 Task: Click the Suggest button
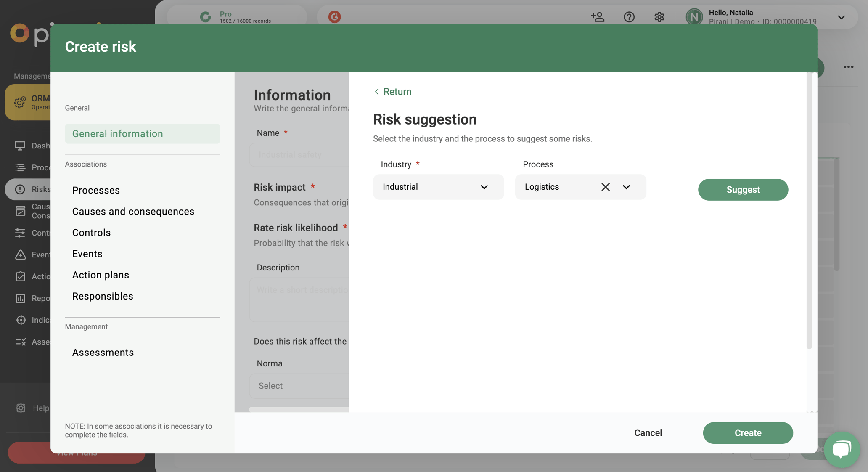743,189
